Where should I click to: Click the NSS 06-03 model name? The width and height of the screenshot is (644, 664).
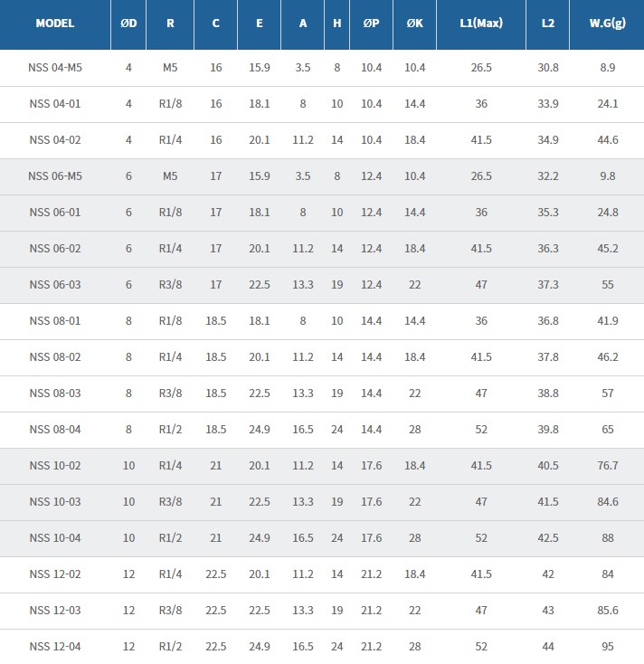click(x=55, y=285)
